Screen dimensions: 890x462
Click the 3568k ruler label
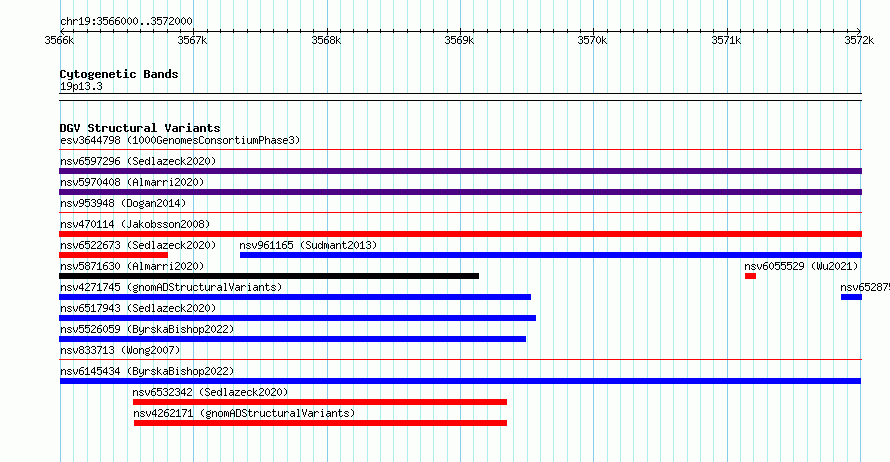point(326,40)
